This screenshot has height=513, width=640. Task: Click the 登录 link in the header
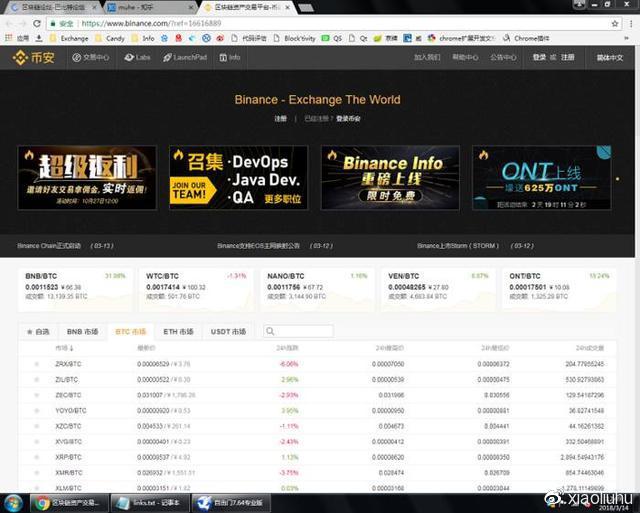click(540, 58)
